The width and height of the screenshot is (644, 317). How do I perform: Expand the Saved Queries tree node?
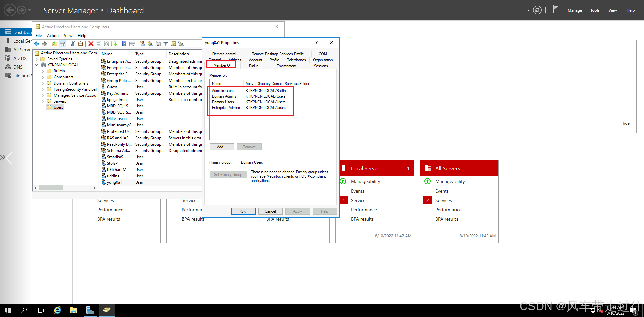(37, 59)
